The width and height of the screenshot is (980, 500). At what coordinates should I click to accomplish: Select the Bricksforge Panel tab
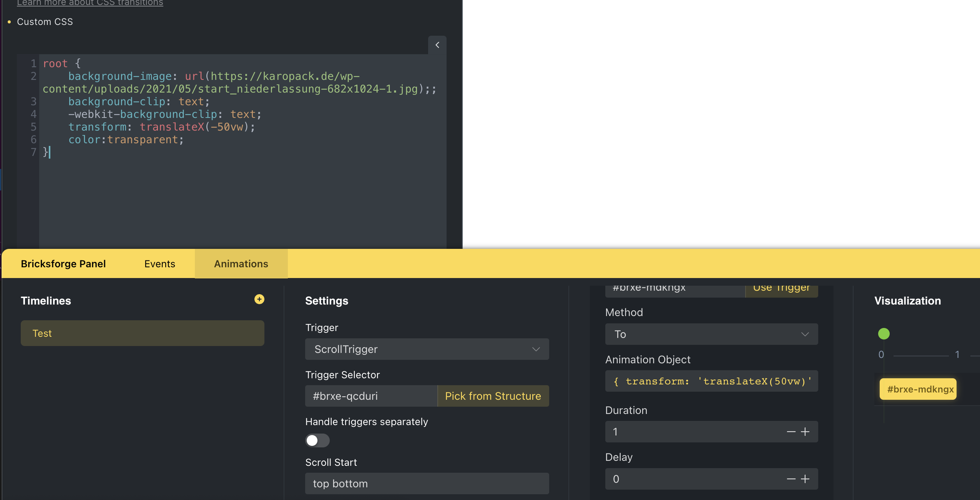pyautogui.click(x=63, y=264)
